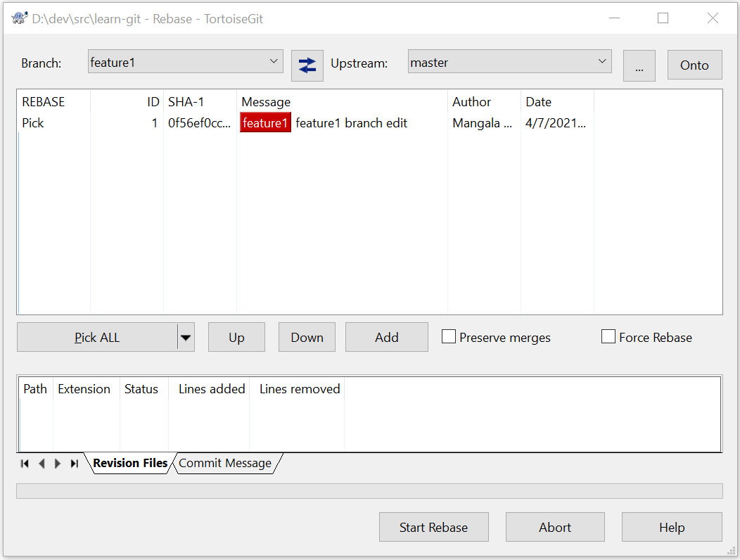
Task: Swap branch and upstream with arrows icon
Action: pyautogui.click(x=307, y=65)
